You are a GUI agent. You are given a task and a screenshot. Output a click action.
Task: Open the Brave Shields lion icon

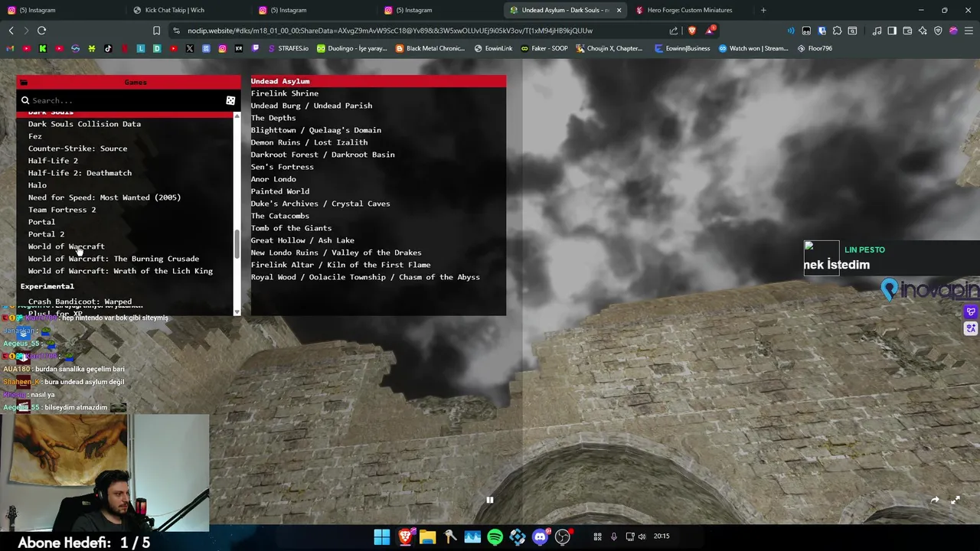click(x=692, y=31)
